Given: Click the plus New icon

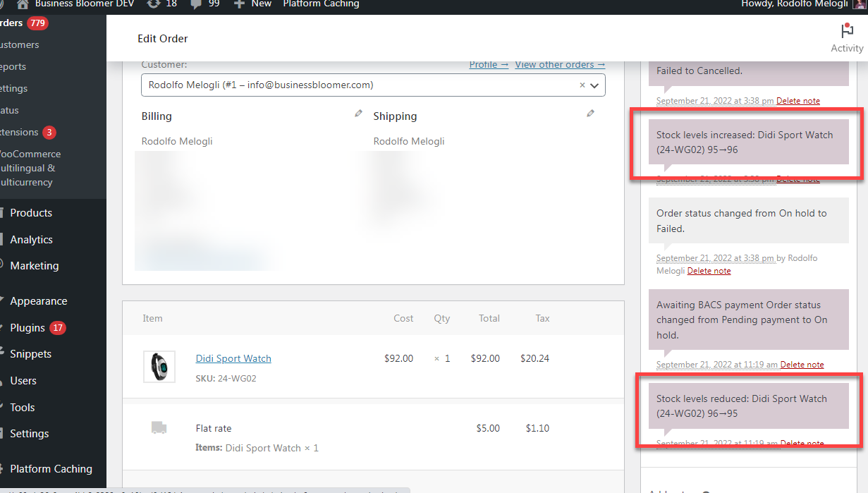Looking at the screenshot, I should pos(239,4).
